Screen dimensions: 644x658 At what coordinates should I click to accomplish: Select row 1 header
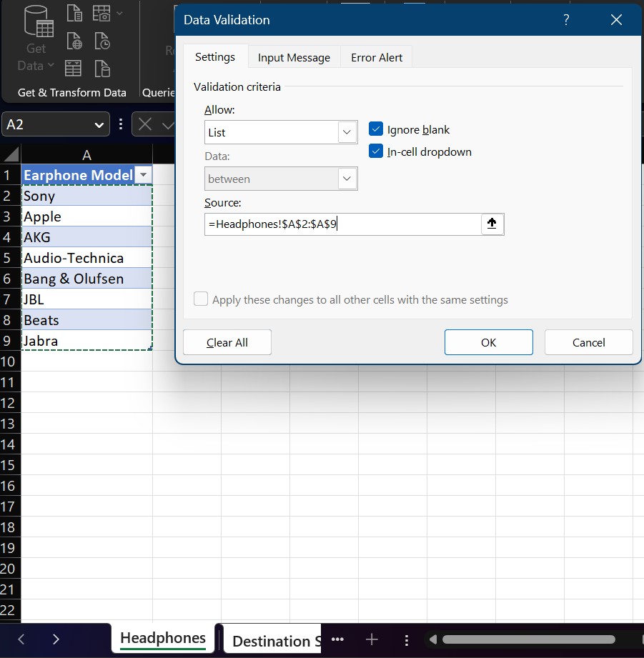click(x=10, y=174)
